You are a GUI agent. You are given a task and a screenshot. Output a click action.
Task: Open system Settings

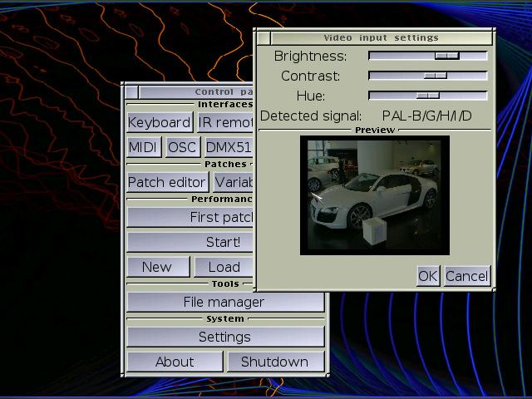(224, 337)
